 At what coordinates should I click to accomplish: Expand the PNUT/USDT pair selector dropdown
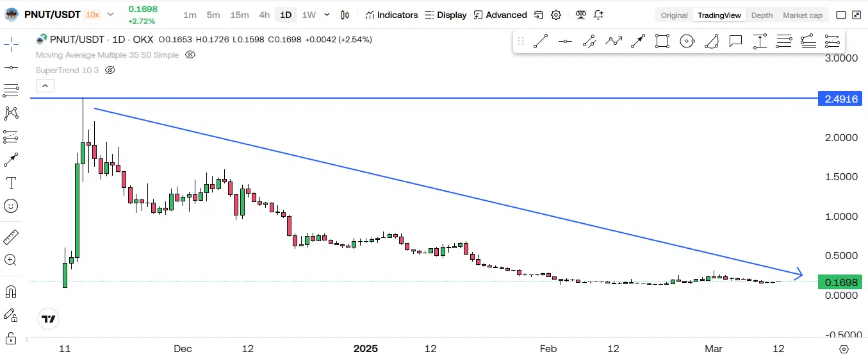coord(111,14)
